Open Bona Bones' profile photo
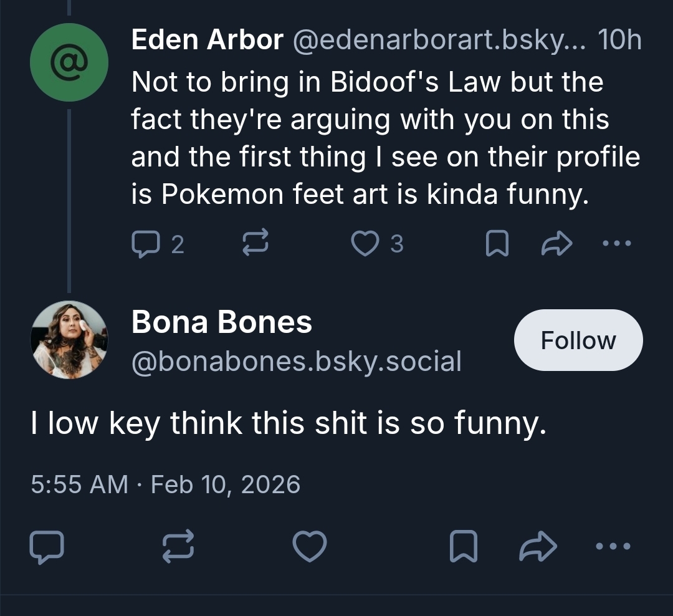Screen dimensions: 673x616 pos(69,340)
